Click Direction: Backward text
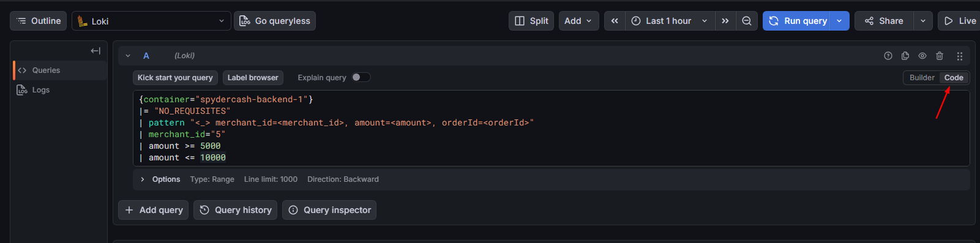The height and width of the screenshot is (243, 980). 343,179
